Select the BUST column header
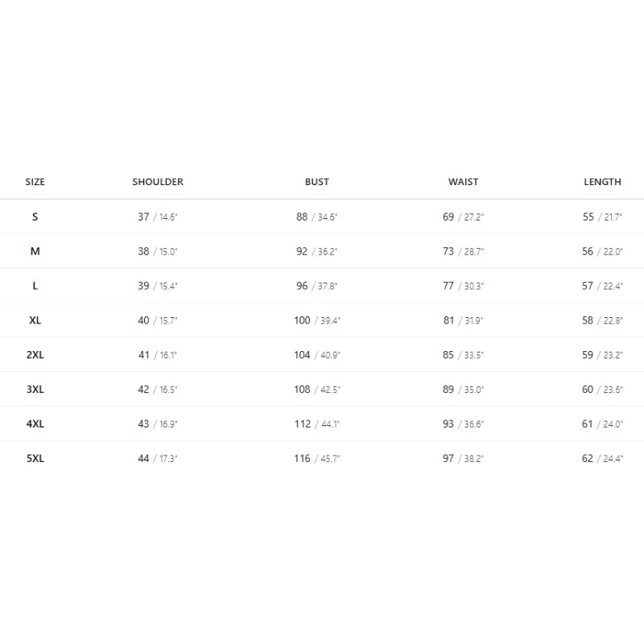This screenshot has width=644, height=644. (316, 182)
